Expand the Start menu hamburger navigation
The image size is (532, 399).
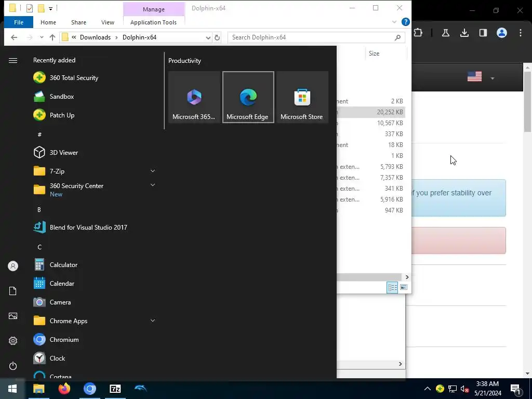(13, 60)
